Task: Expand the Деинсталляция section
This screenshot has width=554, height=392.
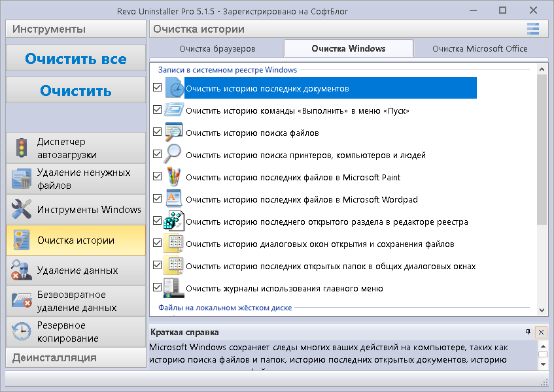Action: pos(76,358)
